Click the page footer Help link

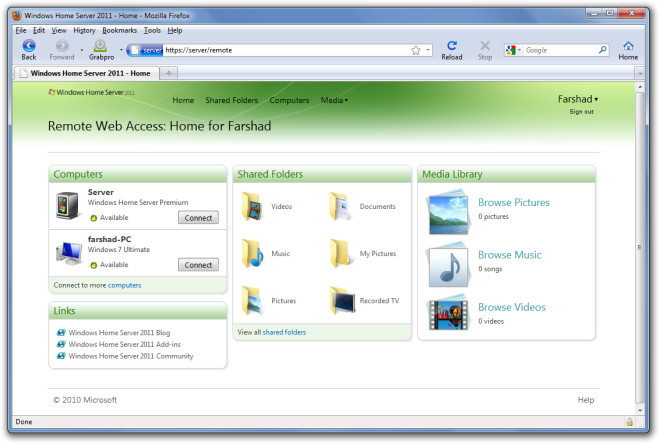coord(585,400)
